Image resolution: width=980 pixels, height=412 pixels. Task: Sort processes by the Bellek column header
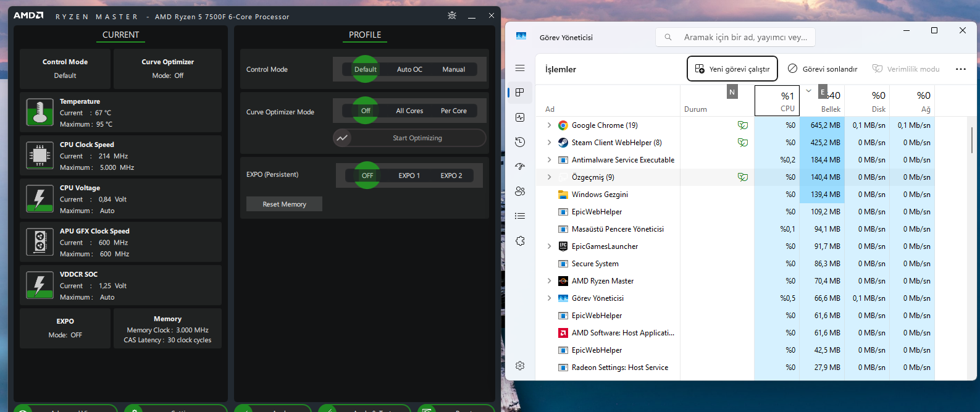tap(822, 101)
